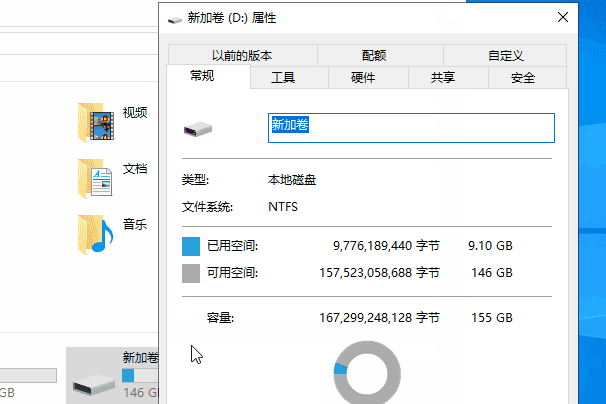Open the 视频 folder in Explorer
Image resolution: width=606 pixels, height=404 pixels.
[95, 123]
